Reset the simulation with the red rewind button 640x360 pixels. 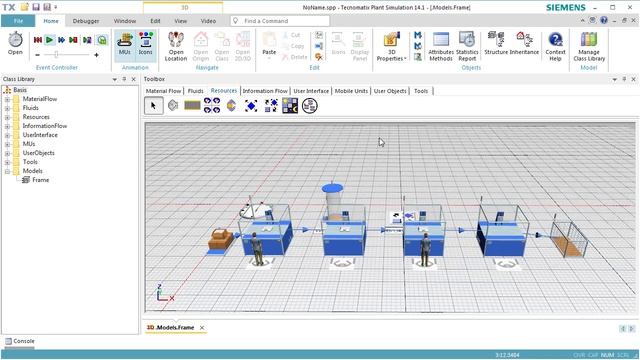(x=38, y=40)
